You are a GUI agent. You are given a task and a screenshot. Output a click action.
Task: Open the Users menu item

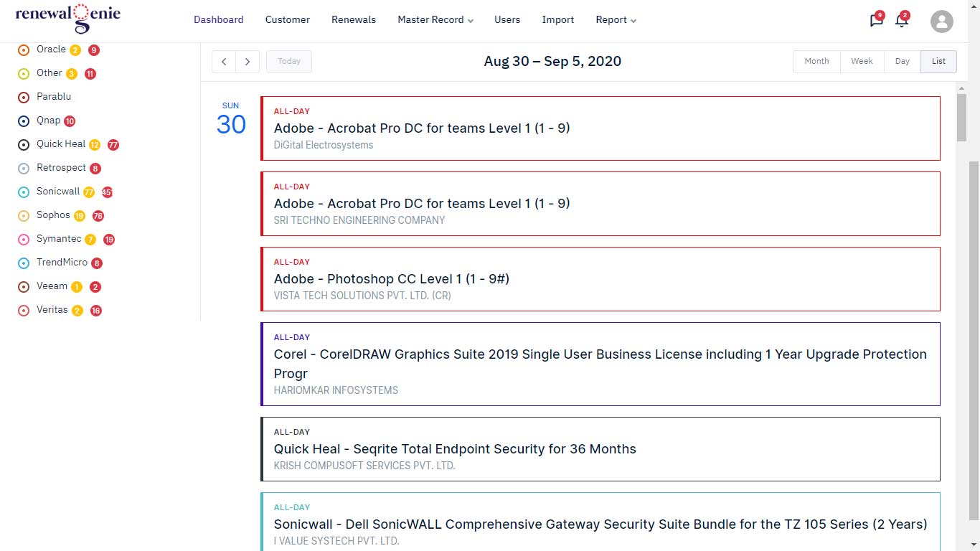point(507,20)
